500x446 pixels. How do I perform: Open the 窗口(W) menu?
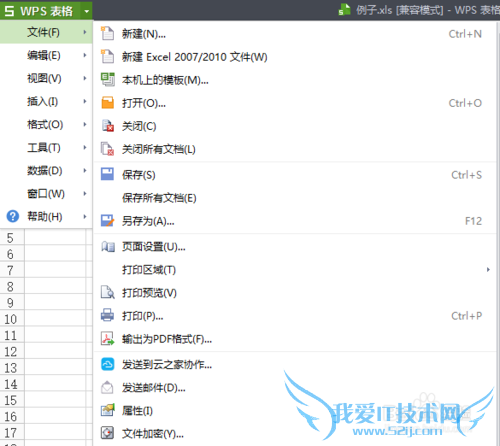point(46,194)
